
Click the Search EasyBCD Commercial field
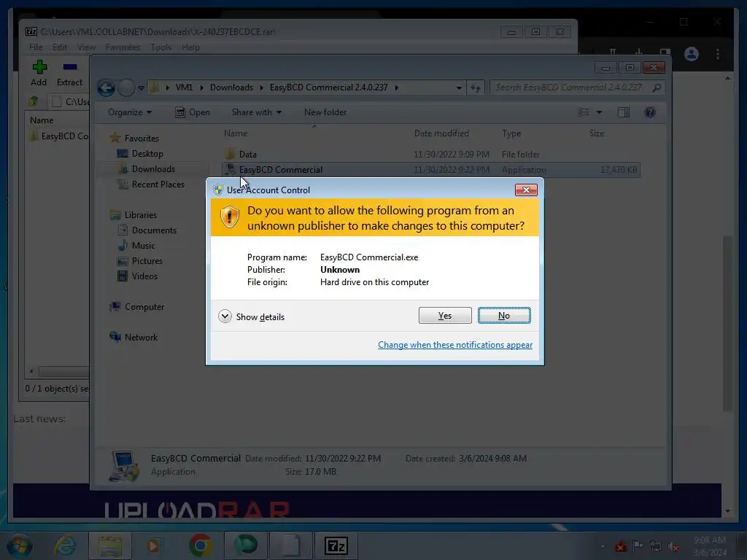coord(577,87)
